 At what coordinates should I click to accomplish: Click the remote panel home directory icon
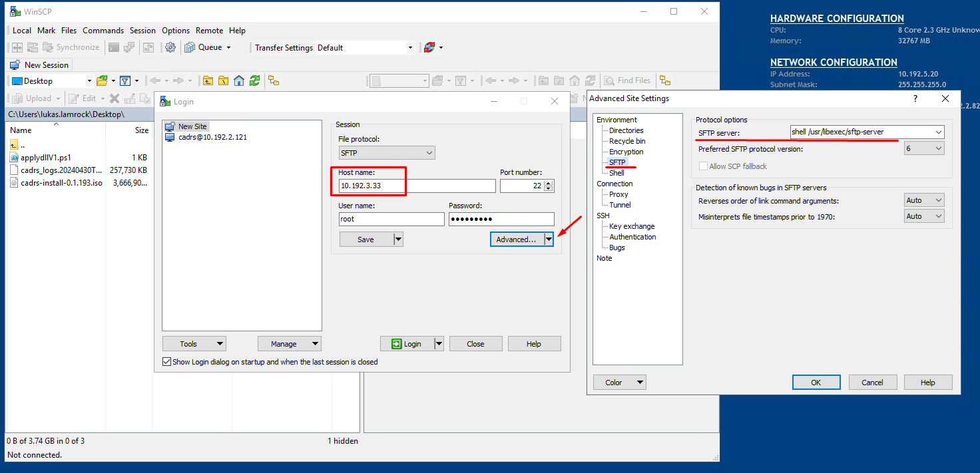575,80
